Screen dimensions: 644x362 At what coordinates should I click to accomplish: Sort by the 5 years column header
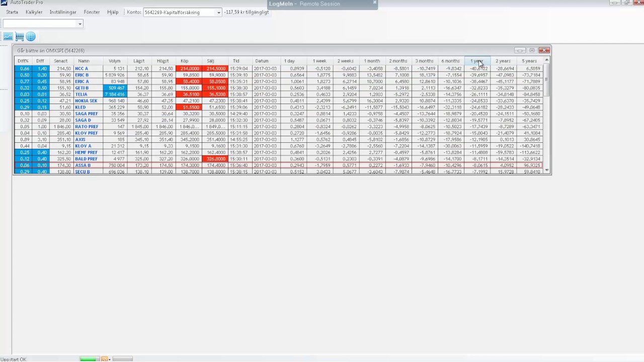(529, 61)
